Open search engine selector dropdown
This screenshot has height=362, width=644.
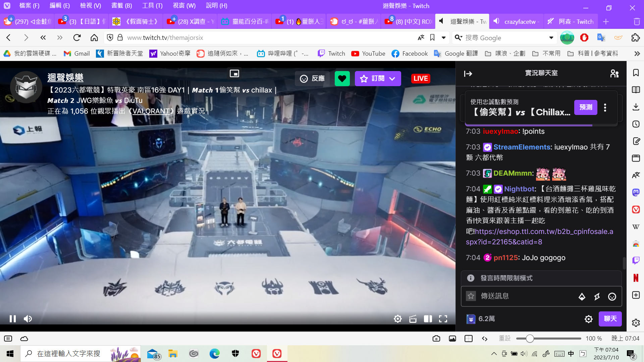pyautogui.click(x=458, y=38)
